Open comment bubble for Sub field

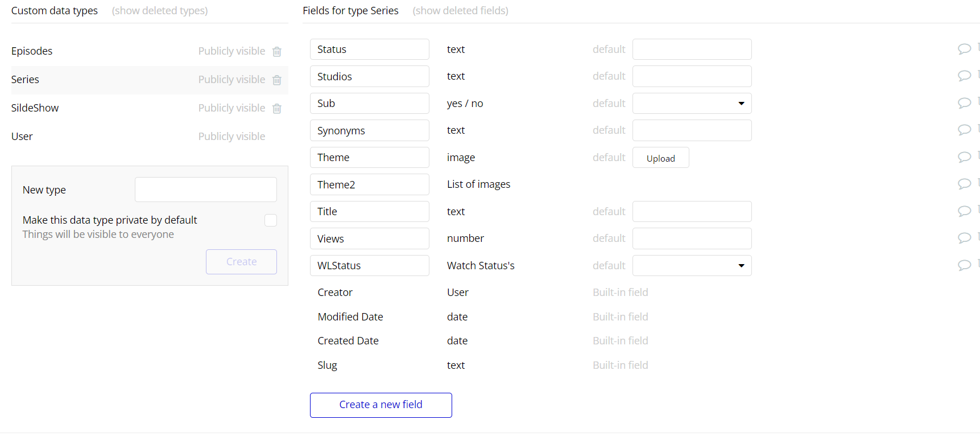click(964, 103)
